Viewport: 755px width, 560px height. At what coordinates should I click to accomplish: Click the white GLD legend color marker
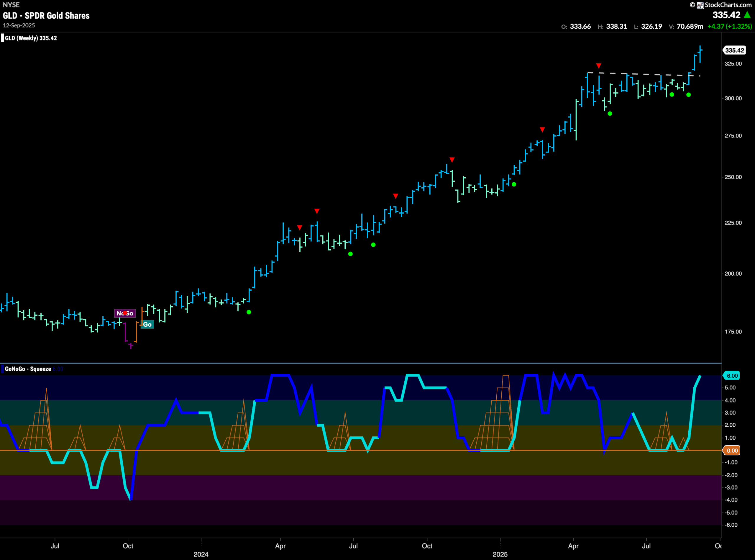[2, 38]
